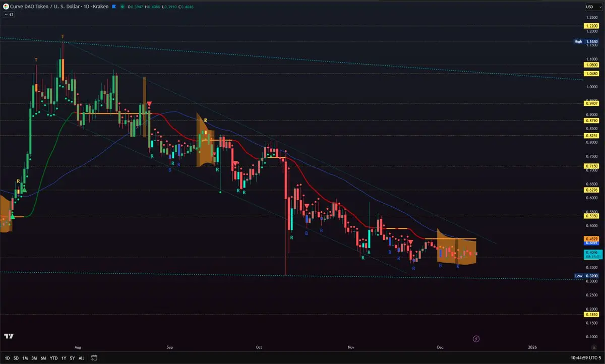Click the Aug label on the time axis
This screenshot has width=605, height=364.
pos(77,347)
